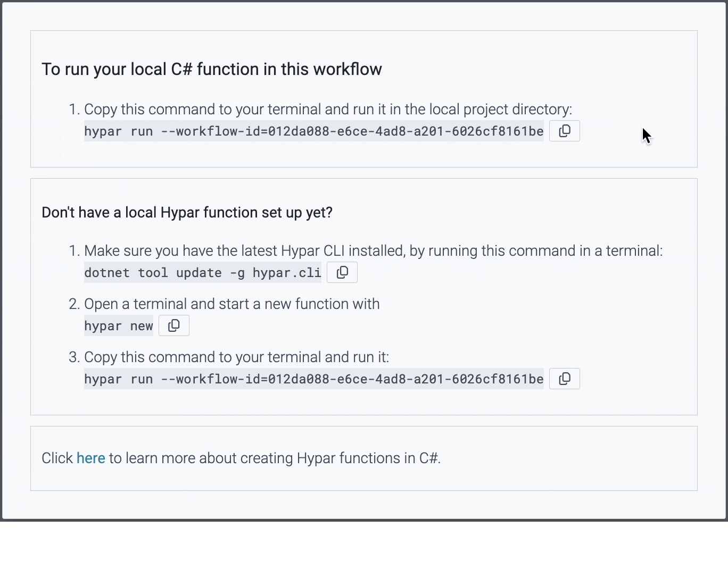The height and width of the screenshot is (569, 728).
Task: Copy the dotnet tool update command
Action: (342, 272)
